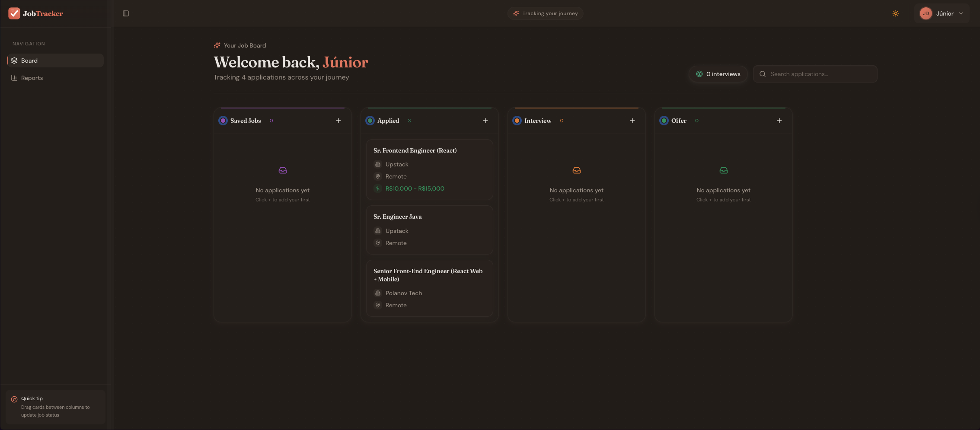Screen dimensions: 980x430
Task: Open the chevron next to the JD avatar
Action: pyautogui.click(x=961, y=13)
